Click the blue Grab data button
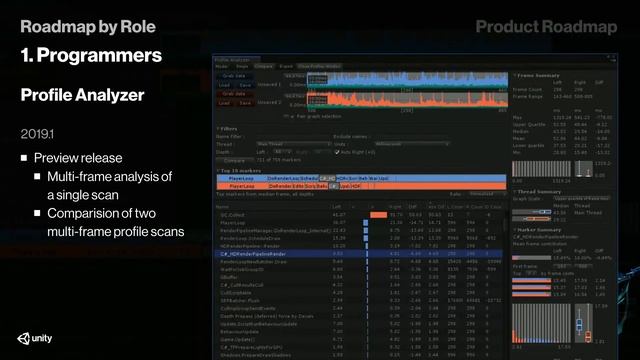The width and height of the screenshot is (640, 360). click(234, 76)
